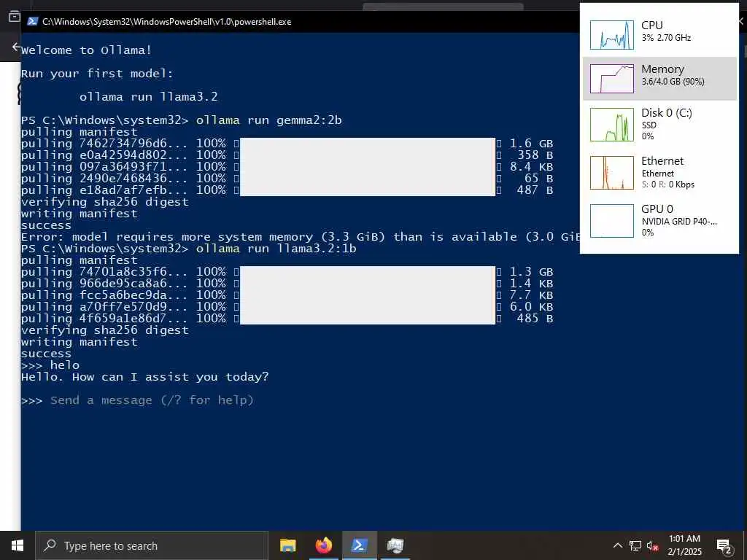
Task: Launch Firefox from the taskbar
Action: click(x=323, y=545)
